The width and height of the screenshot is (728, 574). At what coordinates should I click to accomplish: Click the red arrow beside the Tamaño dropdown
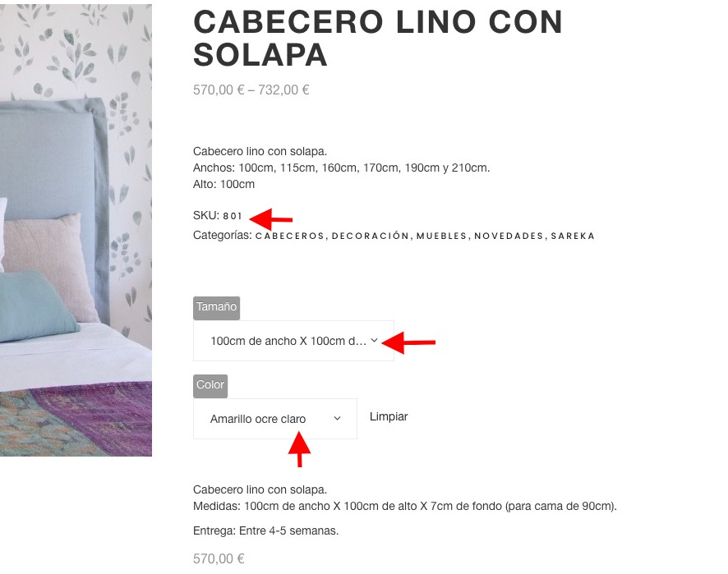408,342
